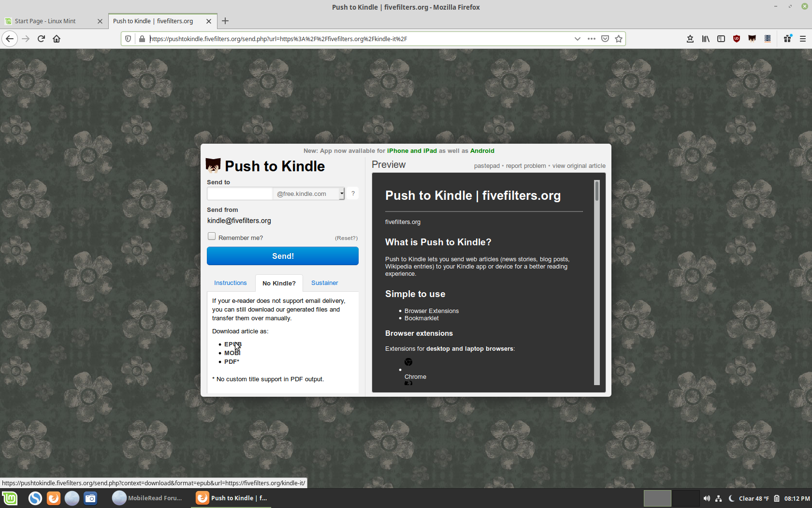Show the bookmarks menu toolbar button
812x508 pixels.
pyautogui.click(x=690, y=39)
